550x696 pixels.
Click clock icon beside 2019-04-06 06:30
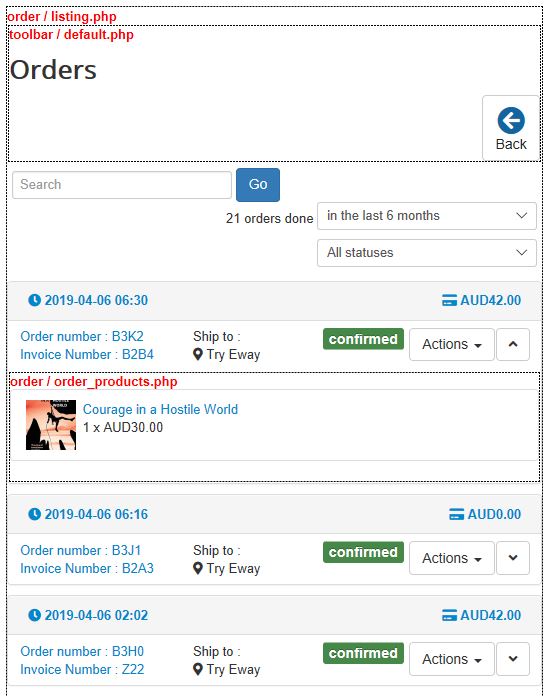pyautogui.click(x=34, y=300)
